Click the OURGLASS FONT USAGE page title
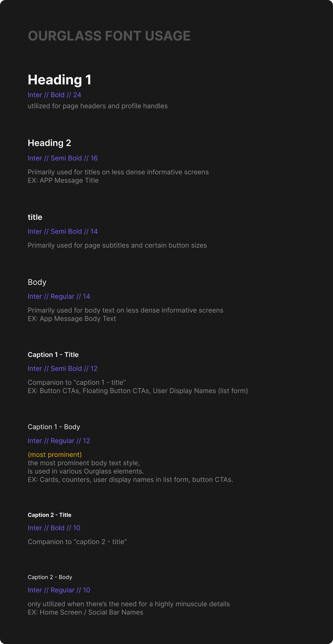The height and width of the screenshot is (644, 333). pyautogui.click(x=109, y=36)
